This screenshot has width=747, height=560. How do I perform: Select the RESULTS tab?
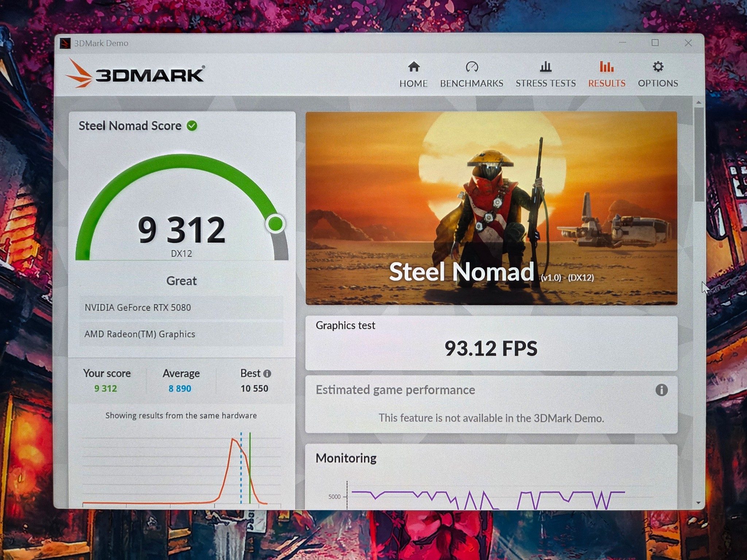(607, 75)
